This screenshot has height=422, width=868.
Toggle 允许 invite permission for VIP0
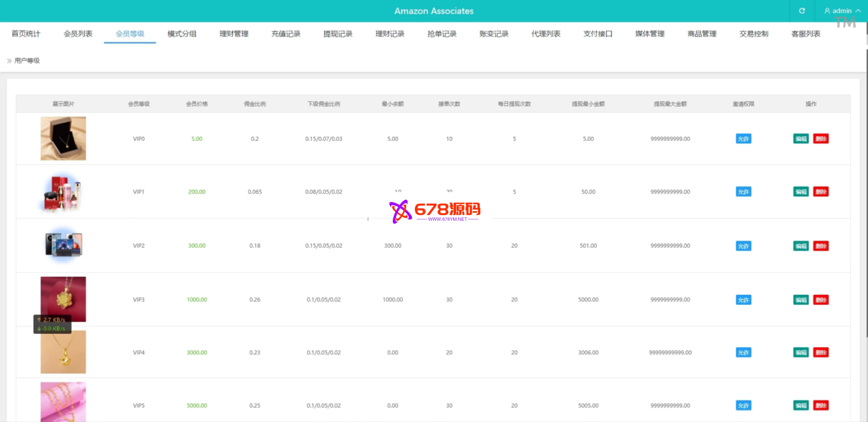[x=743, y=139]
